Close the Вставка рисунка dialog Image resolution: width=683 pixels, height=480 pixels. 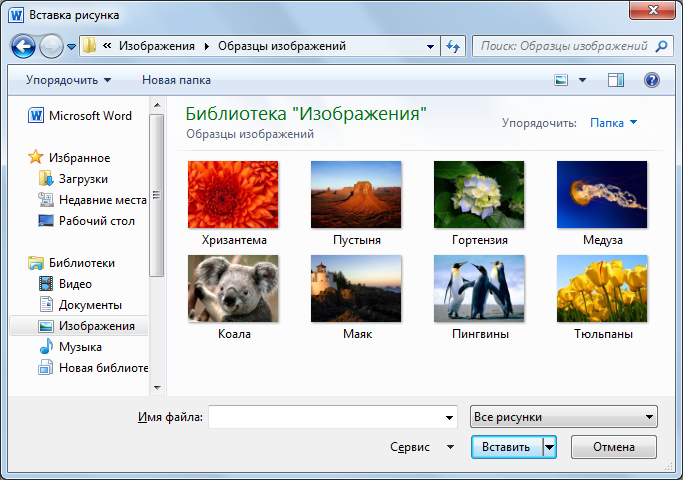click(652, 10)
